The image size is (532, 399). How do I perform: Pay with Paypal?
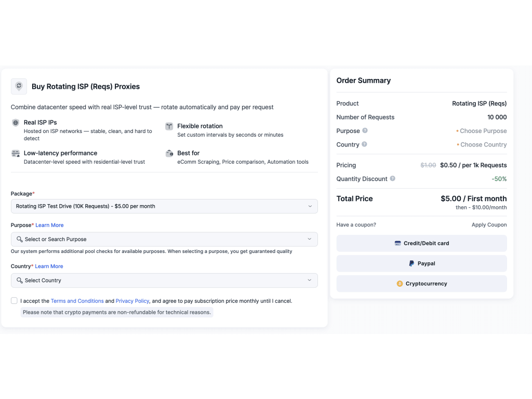point(421,263)
